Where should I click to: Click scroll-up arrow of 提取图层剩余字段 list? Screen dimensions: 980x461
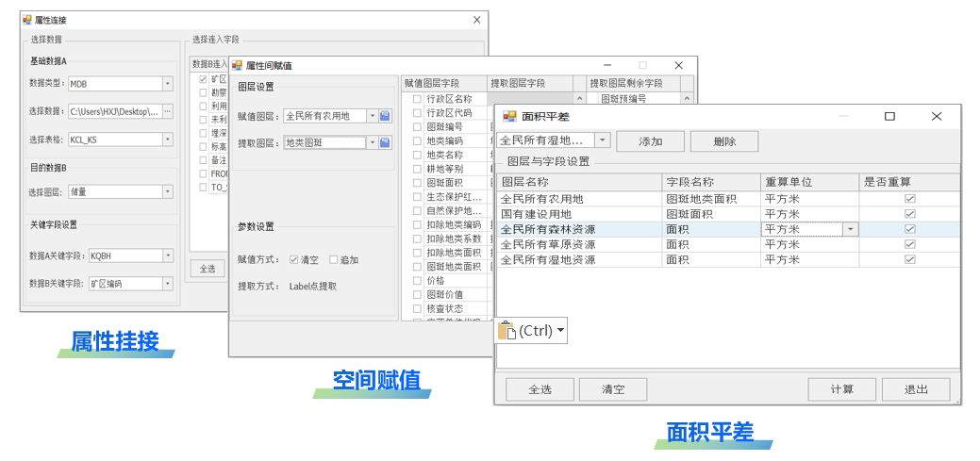click(687, 99)
